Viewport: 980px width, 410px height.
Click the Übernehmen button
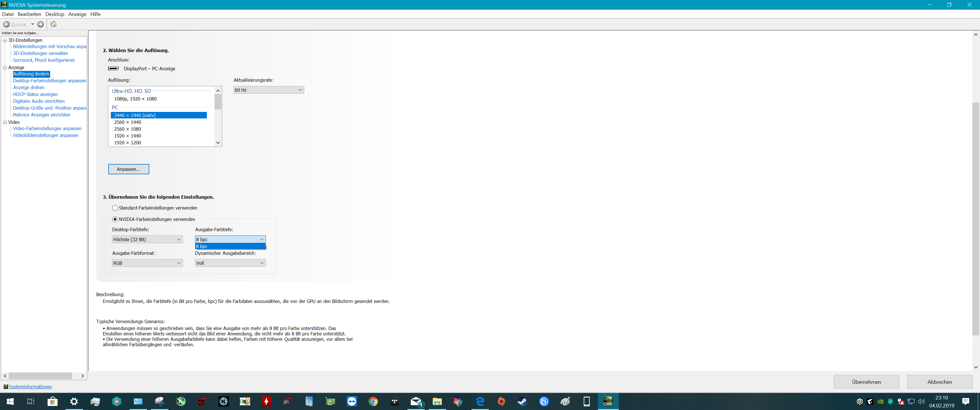(x=866, y=382)
